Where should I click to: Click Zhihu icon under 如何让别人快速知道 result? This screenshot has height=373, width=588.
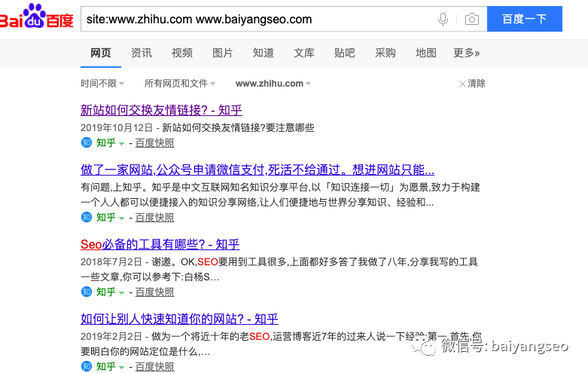coord(87,366)
